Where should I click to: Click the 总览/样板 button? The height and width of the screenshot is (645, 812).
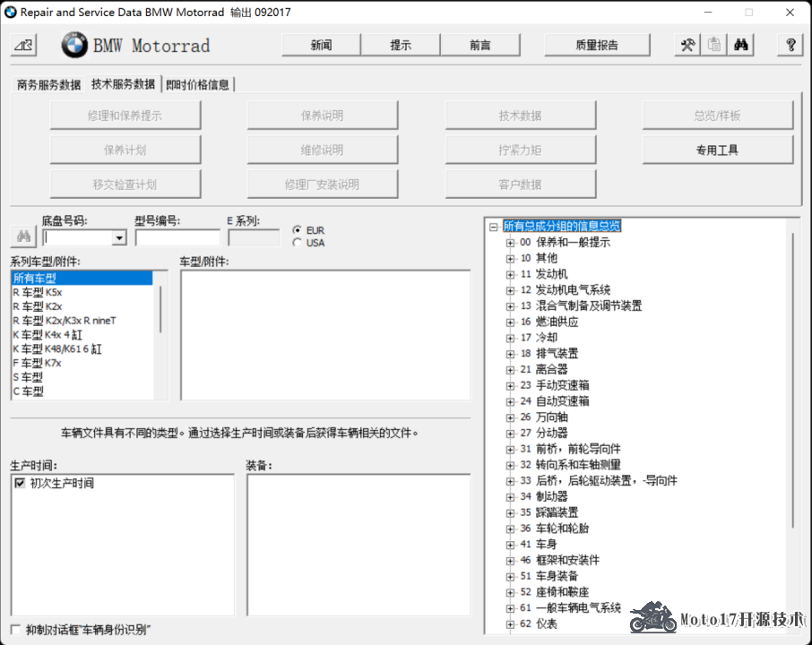(x=718, y=116)
